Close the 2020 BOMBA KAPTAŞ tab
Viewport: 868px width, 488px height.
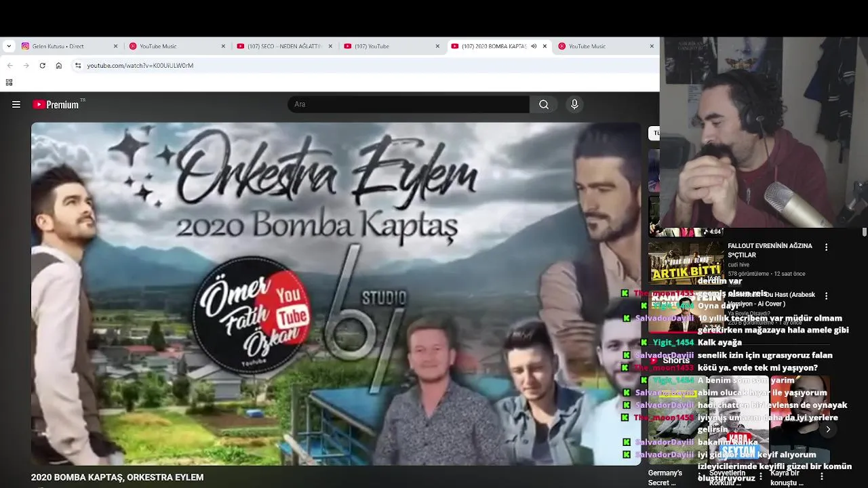coord(545,46)
